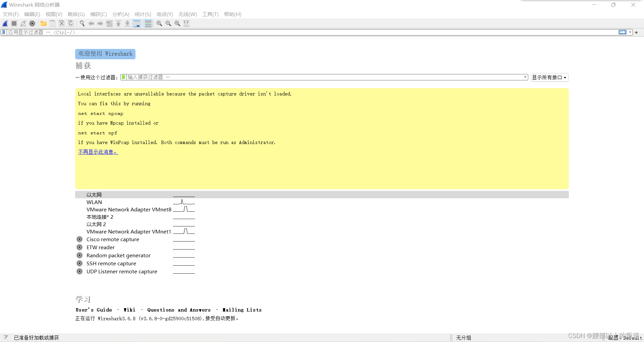Open Questions and Answers link
This screenshot has height=342, width=644.
[179, 310]
